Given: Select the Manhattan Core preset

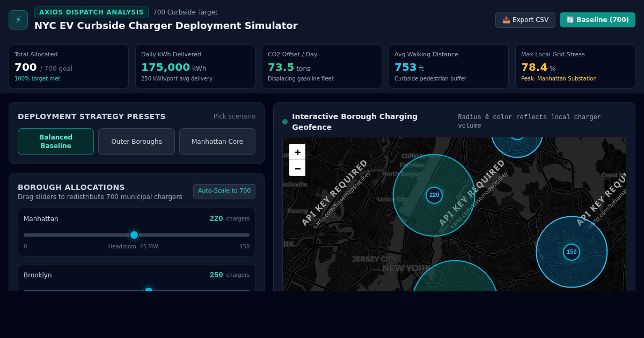Looking at the screenshot, I should pyautogui.click(x=217, y=142).
